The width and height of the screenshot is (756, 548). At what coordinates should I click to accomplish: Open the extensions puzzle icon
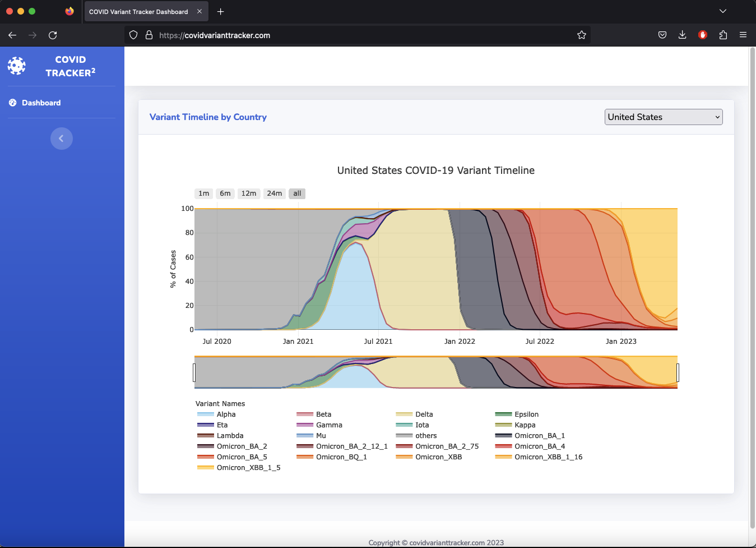[x=723, y=35]
